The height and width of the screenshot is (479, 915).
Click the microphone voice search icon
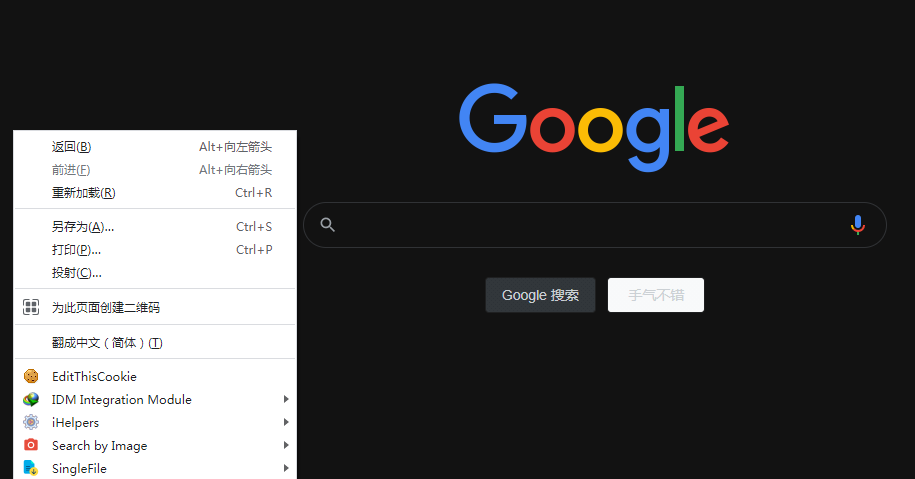(857, 225)
